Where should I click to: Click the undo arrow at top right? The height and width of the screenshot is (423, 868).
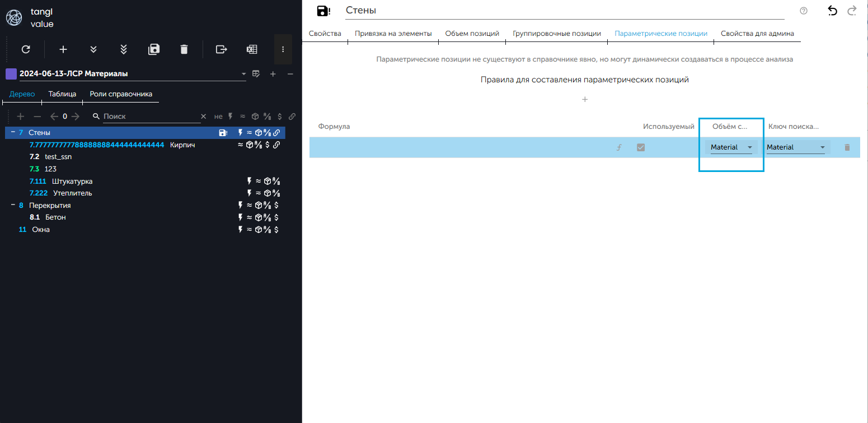[x=832, y=11]
